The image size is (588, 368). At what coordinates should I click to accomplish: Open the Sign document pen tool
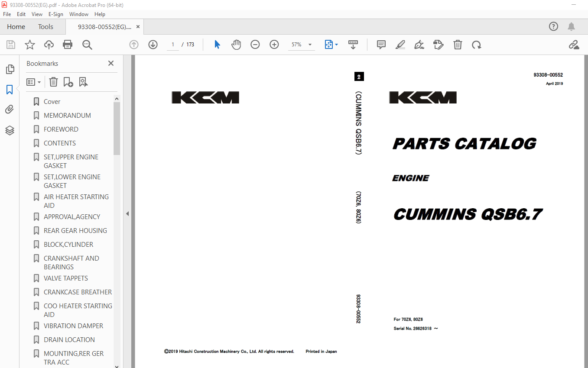pyautogui.click(x=419, y=45)
